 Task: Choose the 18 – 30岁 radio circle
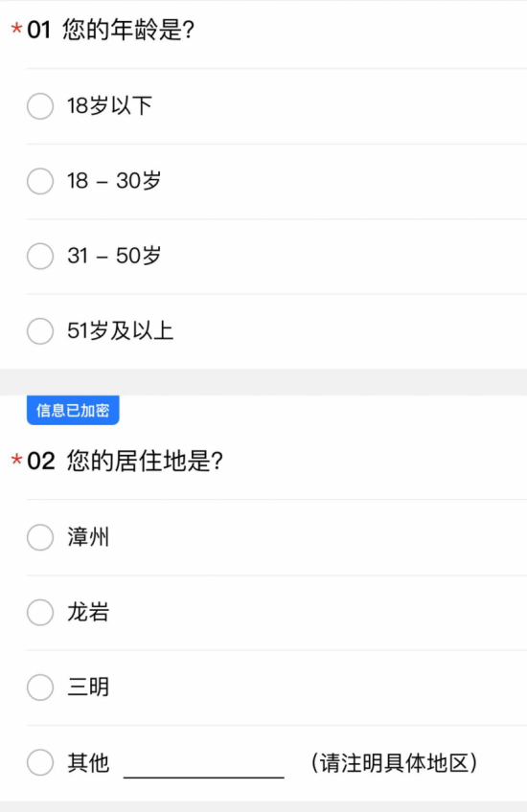point(40,181)
